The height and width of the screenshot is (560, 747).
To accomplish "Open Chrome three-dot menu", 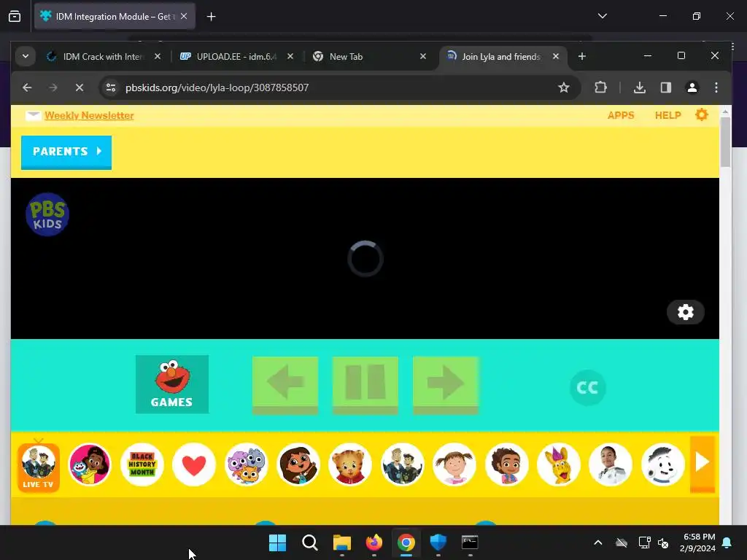I will click(716, 87).
